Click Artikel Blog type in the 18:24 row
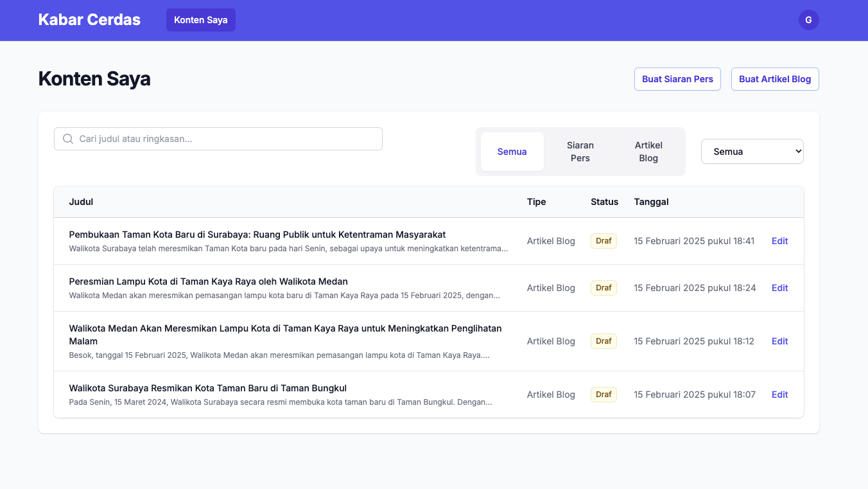 tap(551, 288)
